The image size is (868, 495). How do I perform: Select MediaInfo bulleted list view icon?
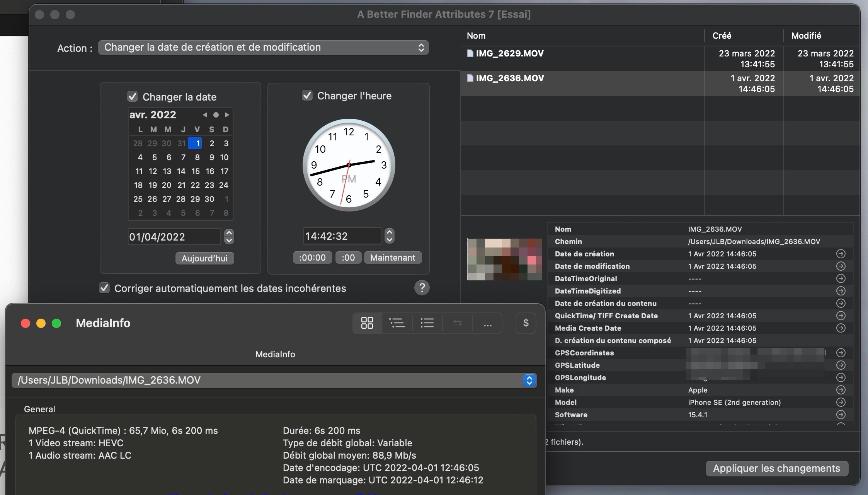427,323
